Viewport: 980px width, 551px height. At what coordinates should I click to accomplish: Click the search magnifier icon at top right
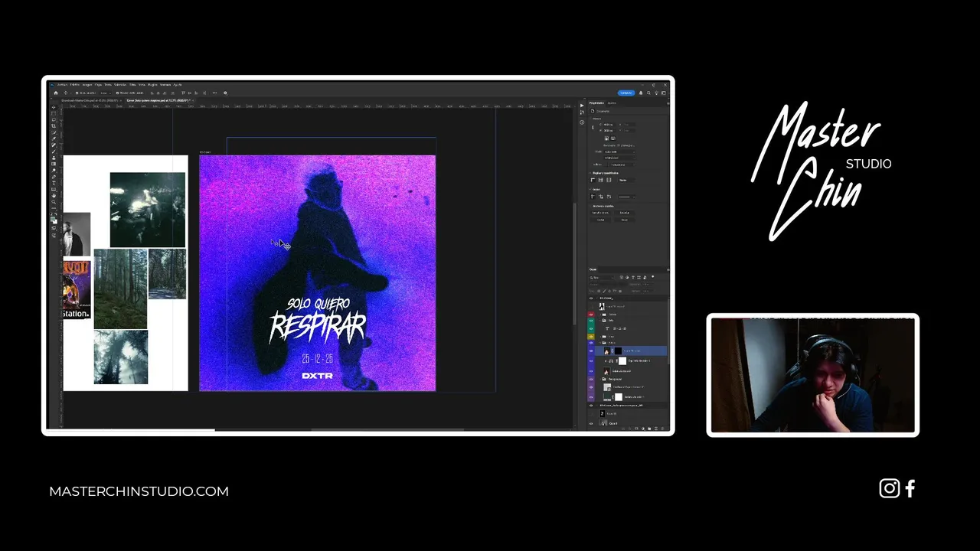click(x=648, y=93)
